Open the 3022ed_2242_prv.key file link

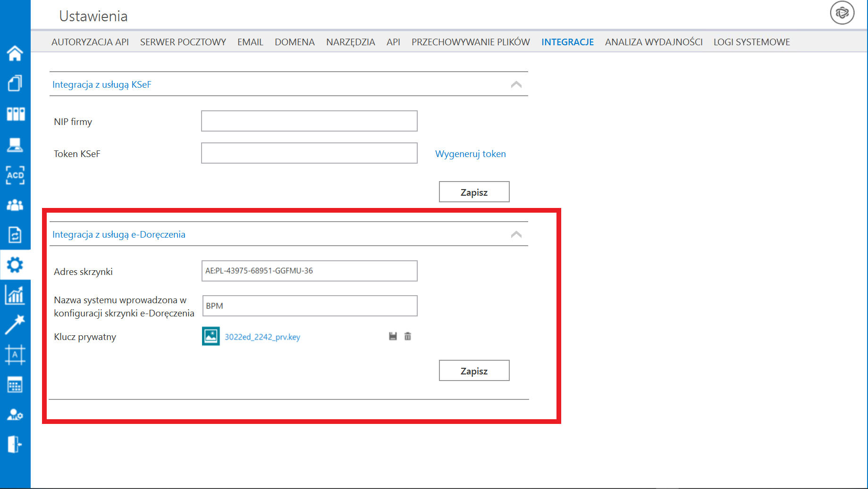[262, 337]
